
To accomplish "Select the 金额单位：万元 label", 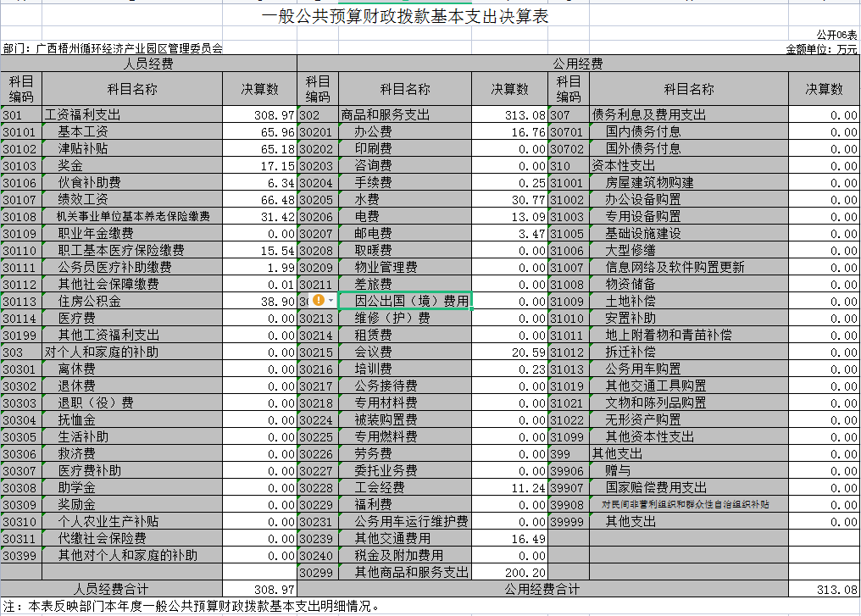I will 821,49.
